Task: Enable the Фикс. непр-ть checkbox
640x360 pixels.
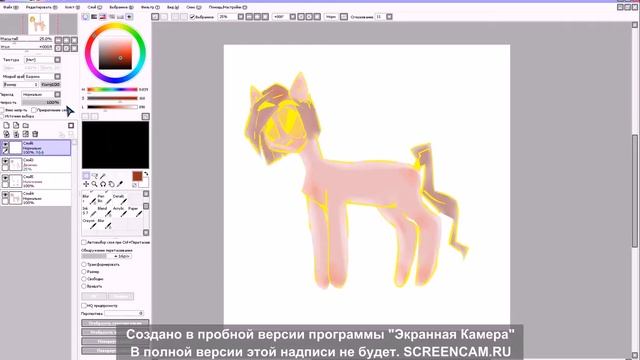Action: tap(2, 110)
